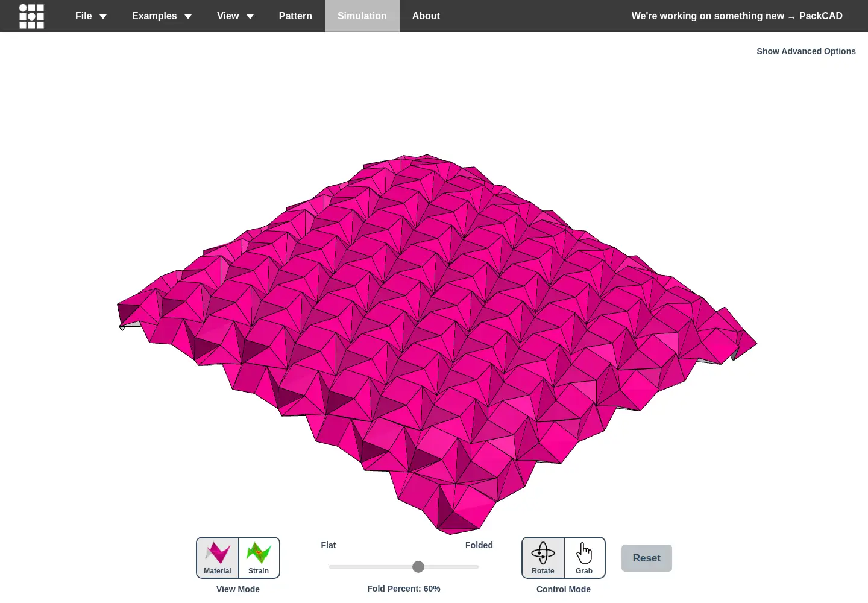Reset the simulation with Reset button
868x603 pixels.
click(x=647, y=558)
